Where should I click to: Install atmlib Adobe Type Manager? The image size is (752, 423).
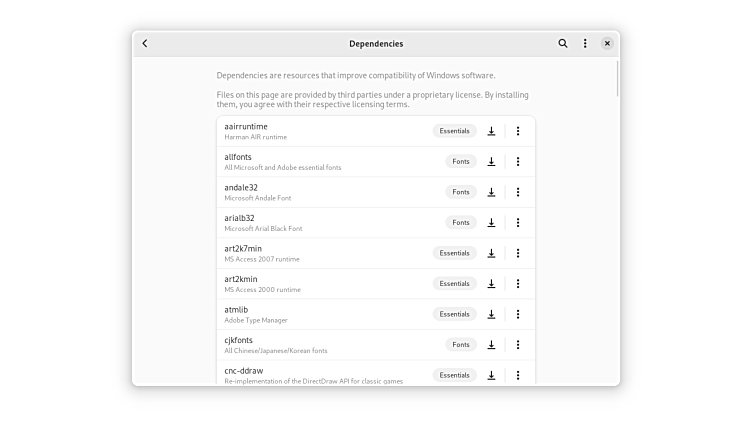click(x=491, y=314)
